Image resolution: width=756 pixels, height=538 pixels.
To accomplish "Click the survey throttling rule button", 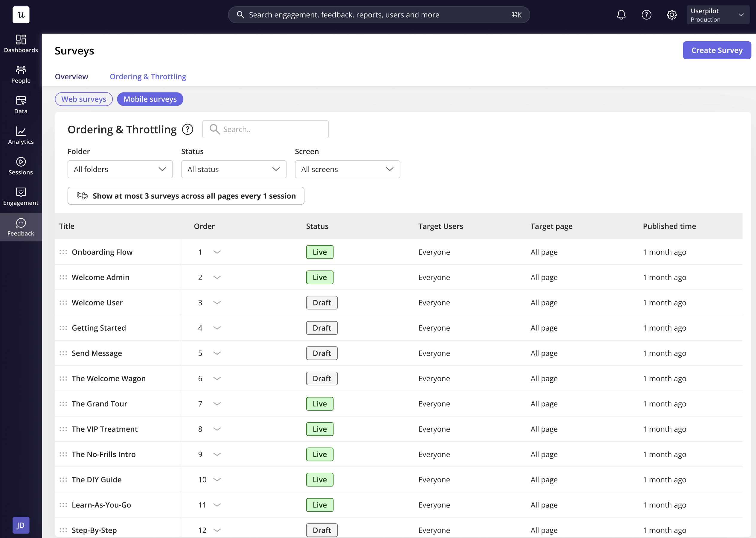I will click(186, 196).
